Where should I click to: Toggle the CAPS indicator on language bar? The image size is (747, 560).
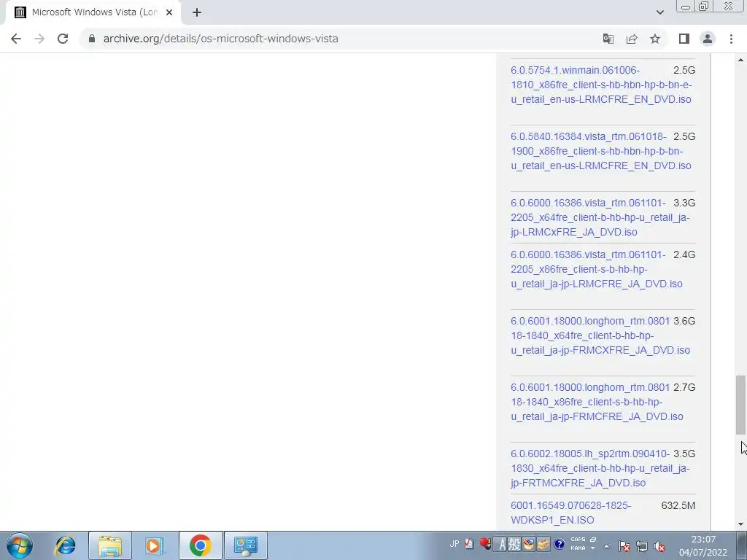(x=578, y=540)
